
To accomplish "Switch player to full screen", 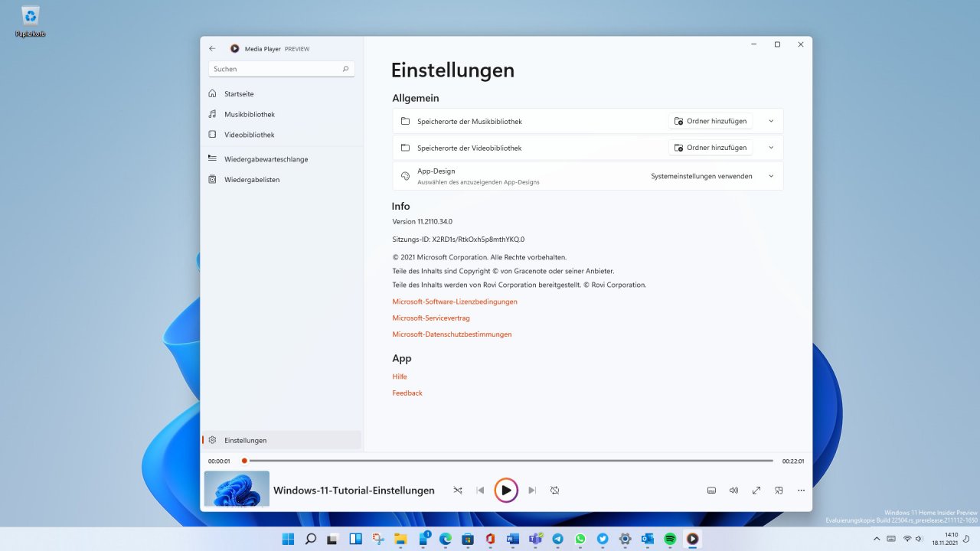I will coord(756,490).
